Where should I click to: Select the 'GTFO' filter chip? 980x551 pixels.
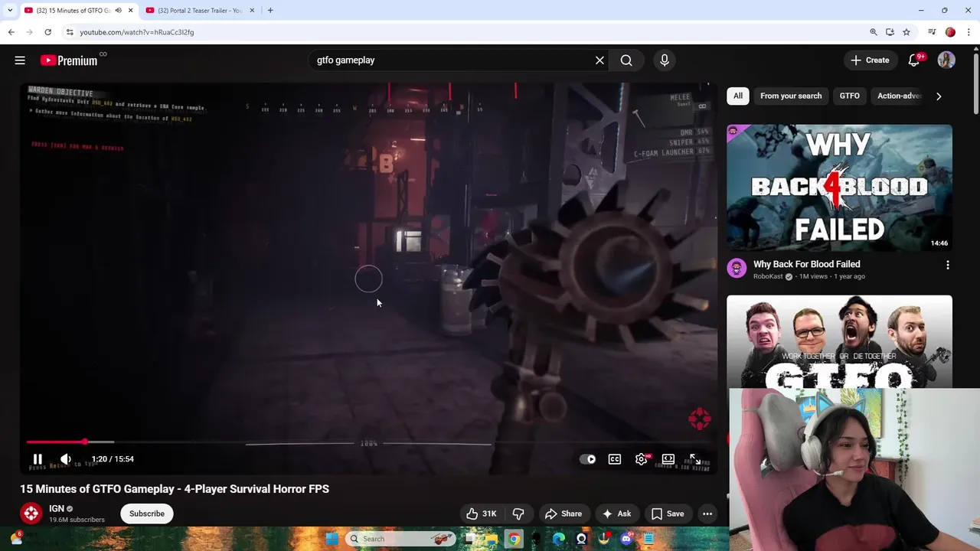click(849, 96)
